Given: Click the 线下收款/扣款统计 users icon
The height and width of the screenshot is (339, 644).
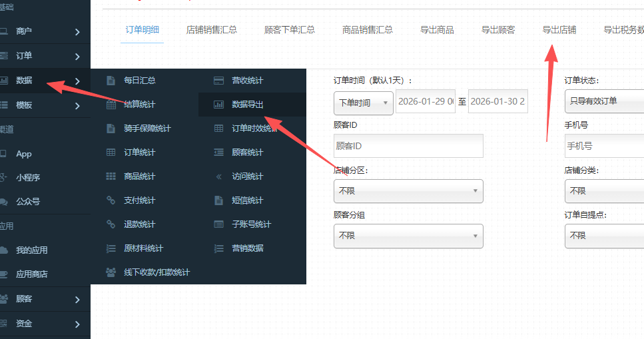Looking at the screenshot, I should tap(111, 272).
